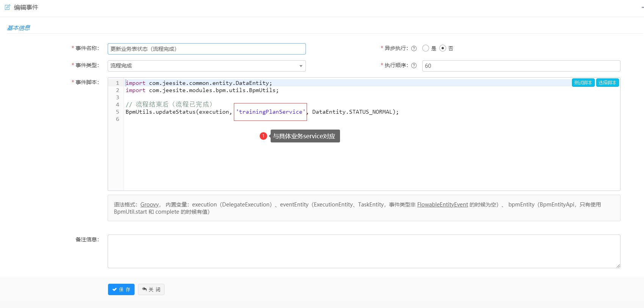Click BpmUtils.updateStatus call in script

[x=161, y=112]
